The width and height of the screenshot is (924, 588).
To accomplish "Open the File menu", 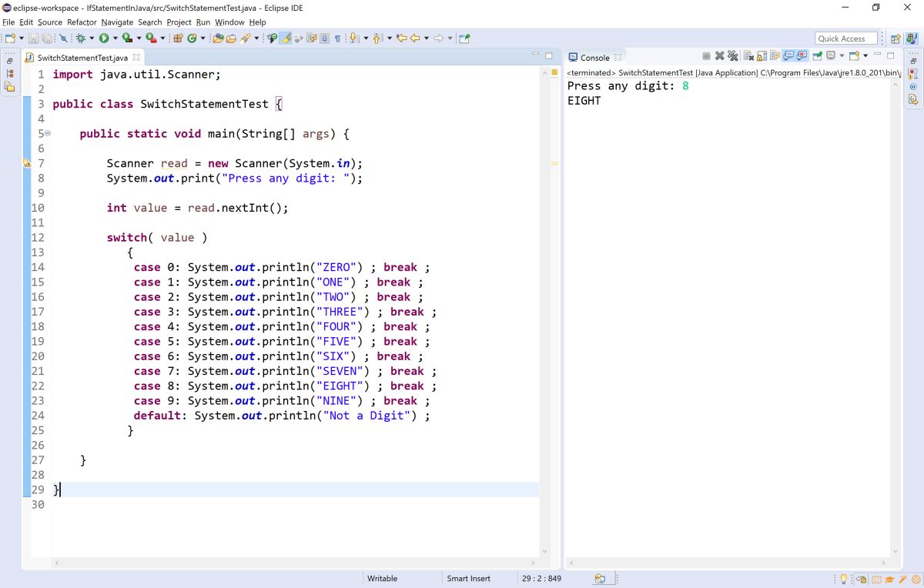I will (8, 22).
